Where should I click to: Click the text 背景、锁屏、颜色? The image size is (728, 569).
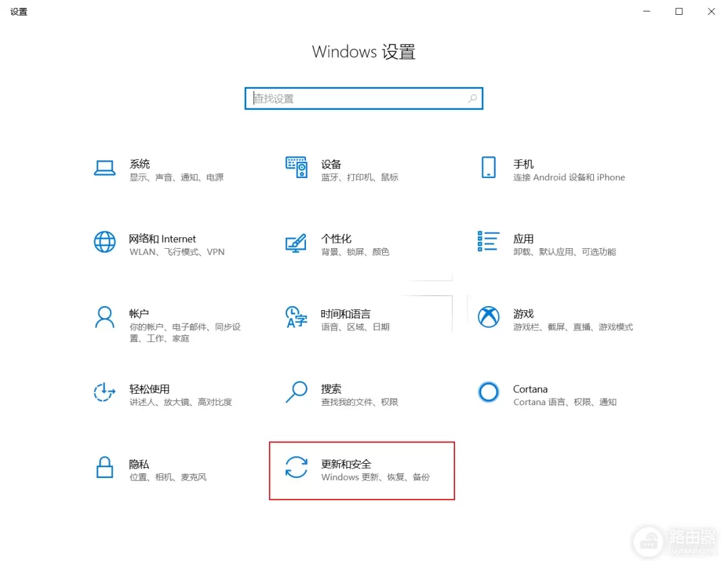355,251
